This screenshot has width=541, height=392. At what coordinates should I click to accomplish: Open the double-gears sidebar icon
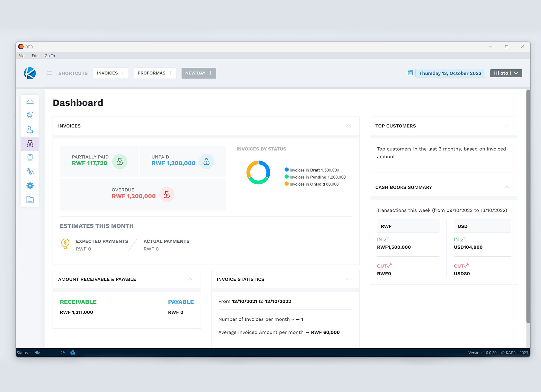click(x=30, y=172)
